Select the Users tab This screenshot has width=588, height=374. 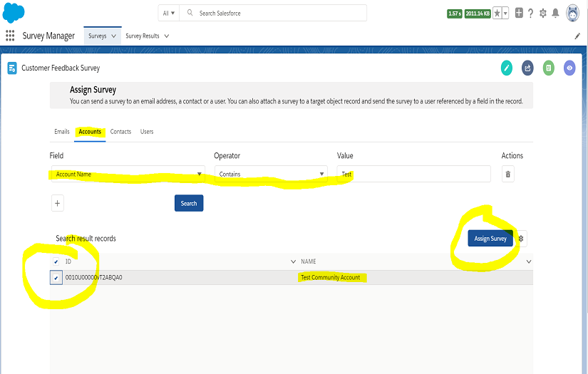click(x=147, y=132)
